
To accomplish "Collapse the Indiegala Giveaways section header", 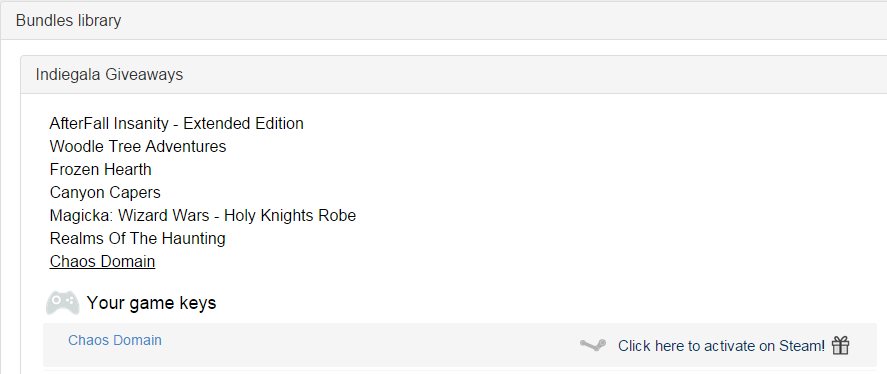I will [454, 75].
